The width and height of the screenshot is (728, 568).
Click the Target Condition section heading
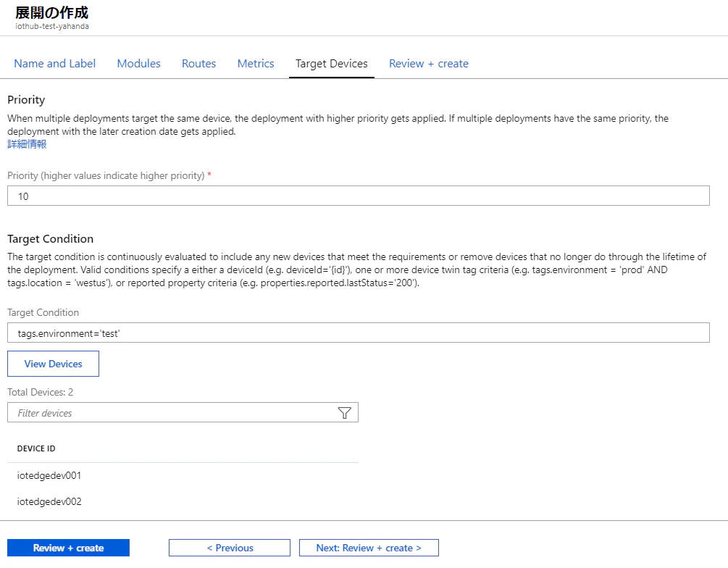tap(50, 238)
